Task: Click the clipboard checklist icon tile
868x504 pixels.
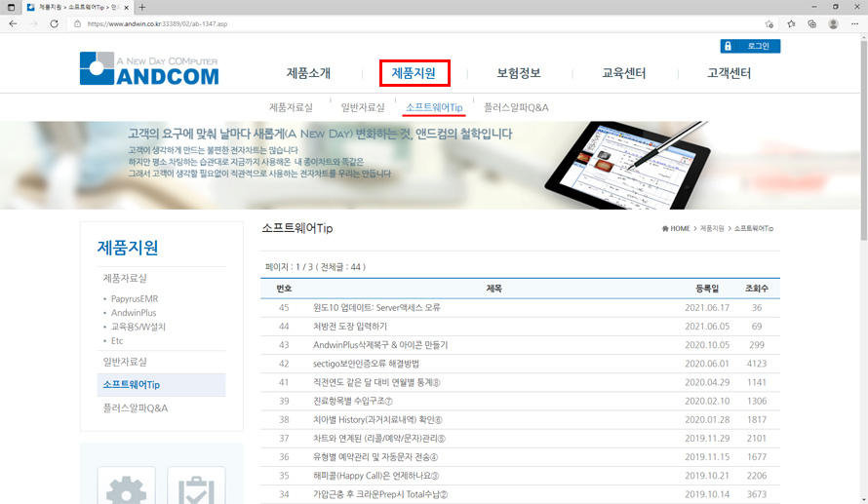Action: [196, 485]
